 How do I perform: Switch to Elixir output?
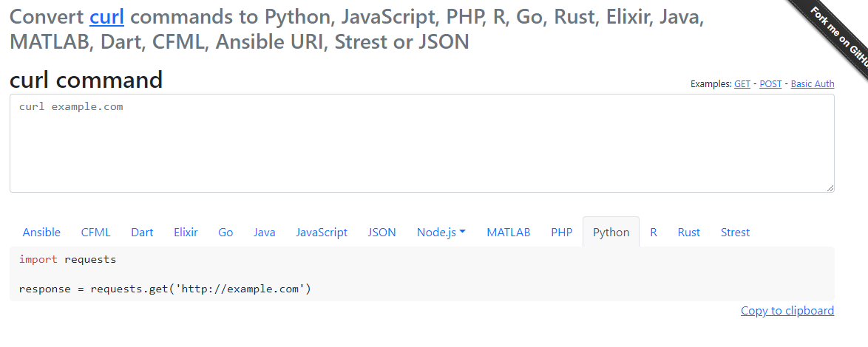186,232
